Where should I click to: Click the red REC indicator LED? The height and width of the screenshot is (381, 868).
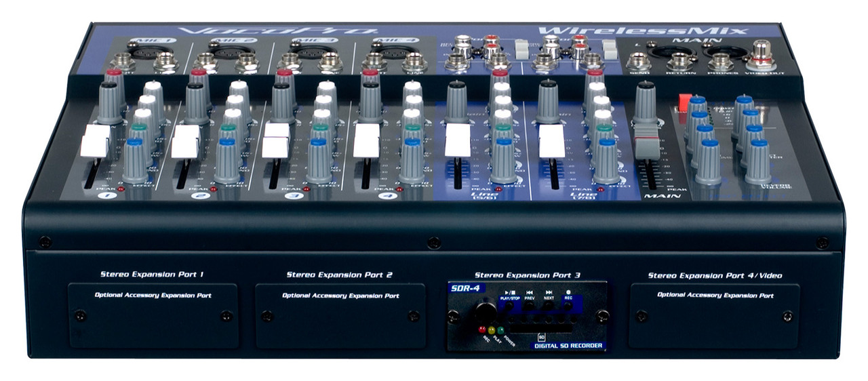click(x=483, y=330)
